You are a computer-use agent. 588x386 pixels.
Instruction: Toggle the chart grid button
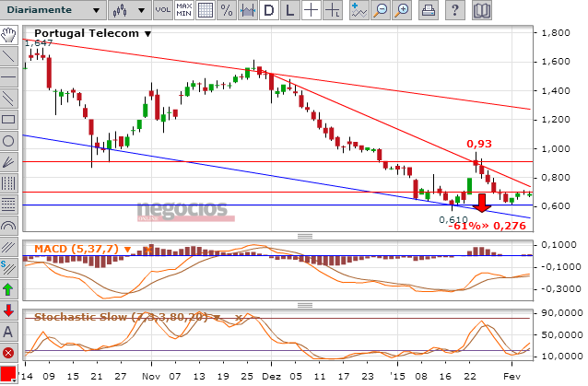point(206,10)
